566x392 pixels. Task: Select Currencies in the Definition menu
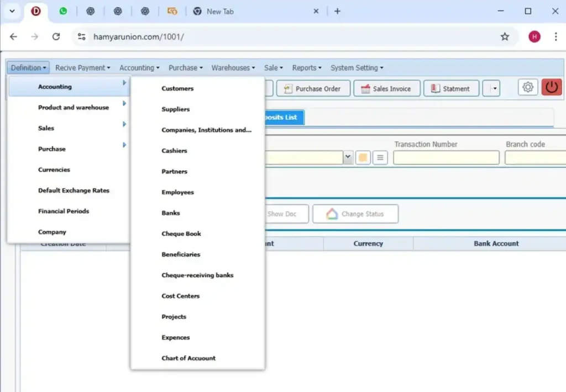(54, 170)
